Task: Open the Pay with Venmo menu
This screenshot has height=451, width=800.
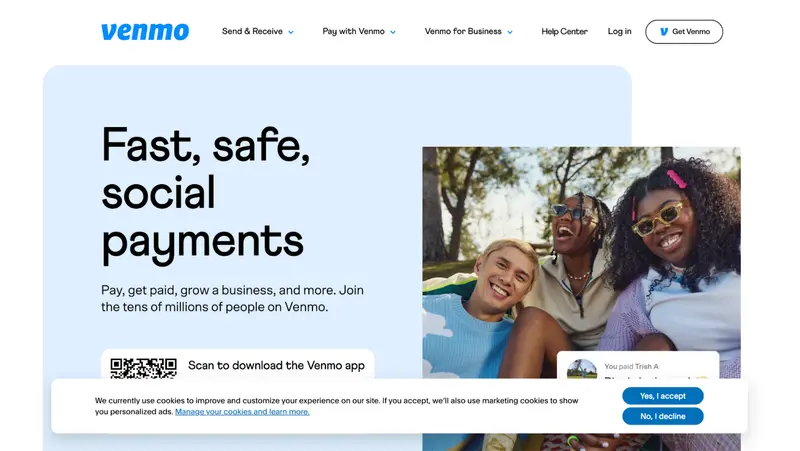Action: coord(359,32)
